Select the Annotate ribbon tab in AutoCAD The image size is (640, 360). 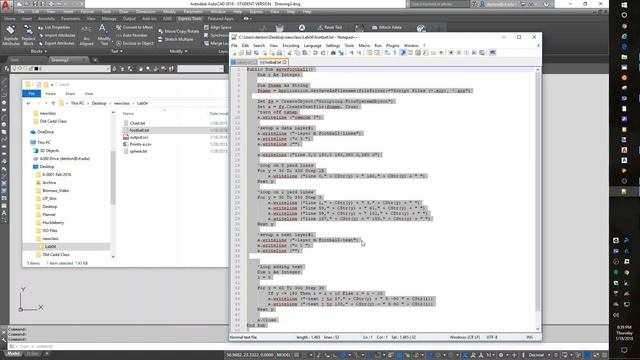46,18
